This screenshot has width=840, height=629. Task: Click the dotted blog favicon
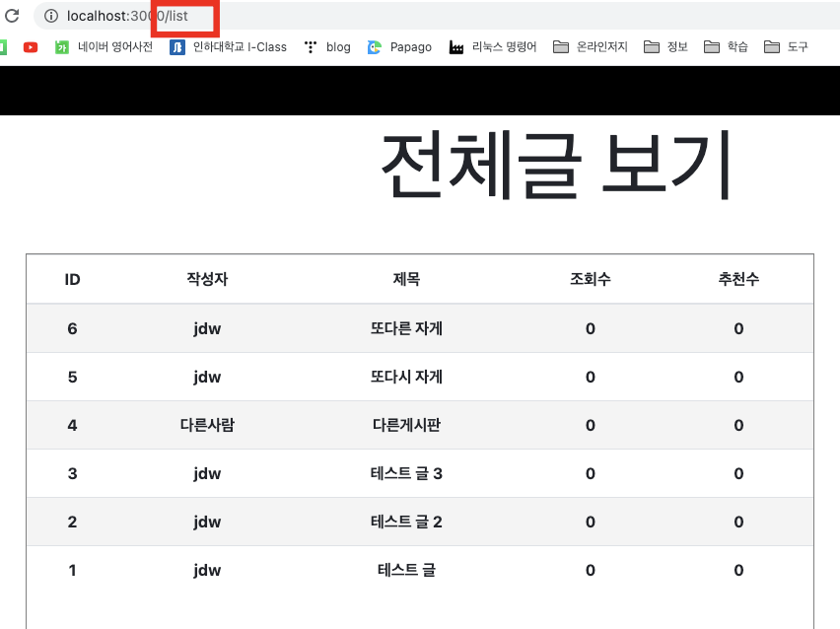311,47
